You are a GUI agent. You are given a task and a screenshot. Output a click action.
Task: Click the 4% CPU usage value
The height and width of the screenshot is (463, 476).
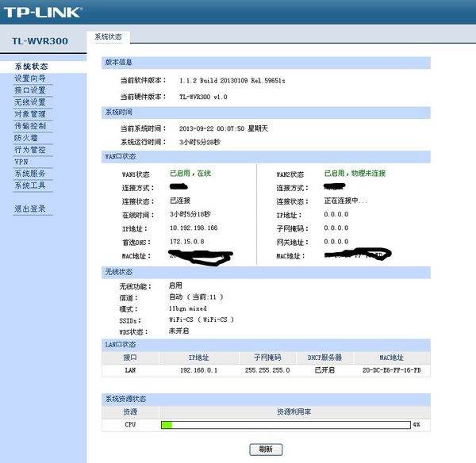tap(416, 424)
